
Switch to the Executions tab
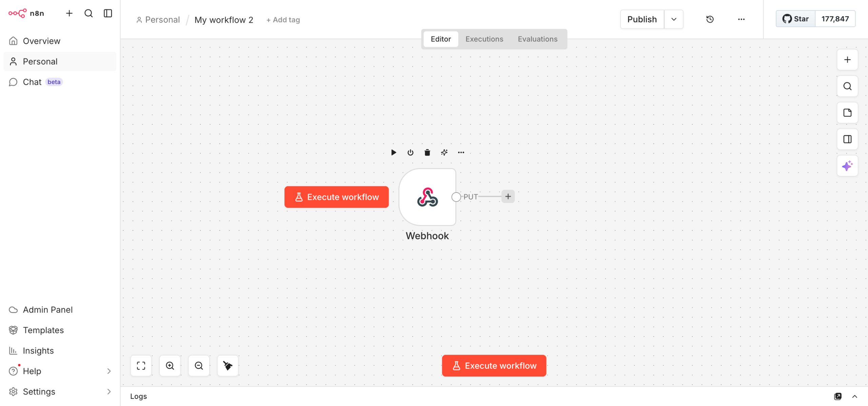pyautogui.click(x=484, y=39)
